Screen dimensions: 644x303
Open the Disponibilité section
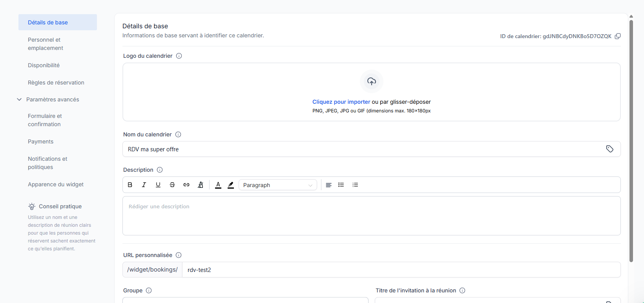click(44, 65)
